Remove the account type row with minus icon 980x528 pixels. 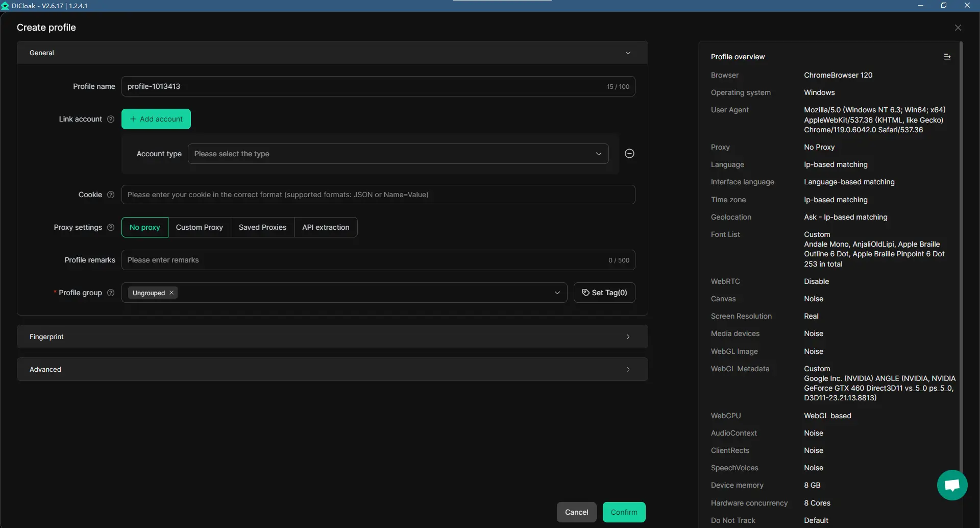click(x=629, y=154)
